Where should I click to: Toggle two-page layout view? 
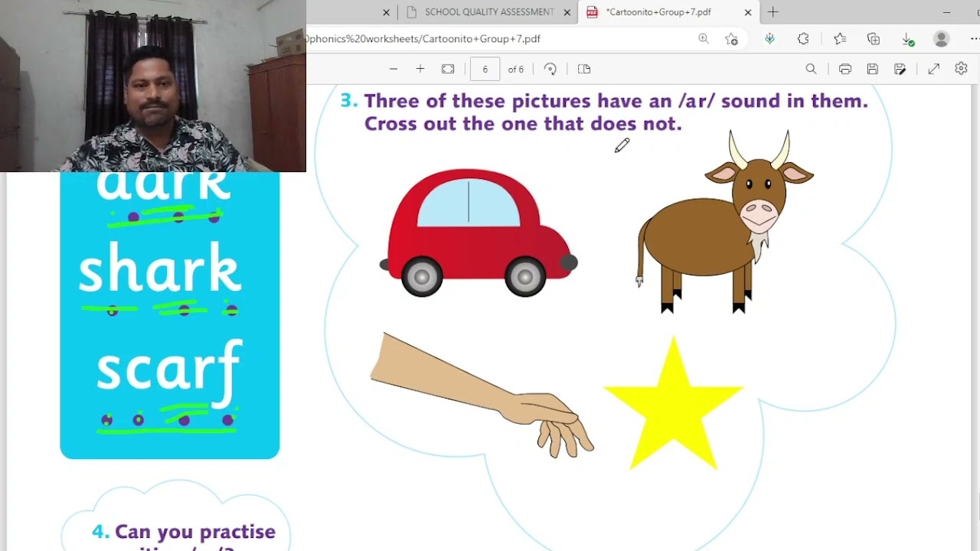pyautogui.click(x=583, y=69)
